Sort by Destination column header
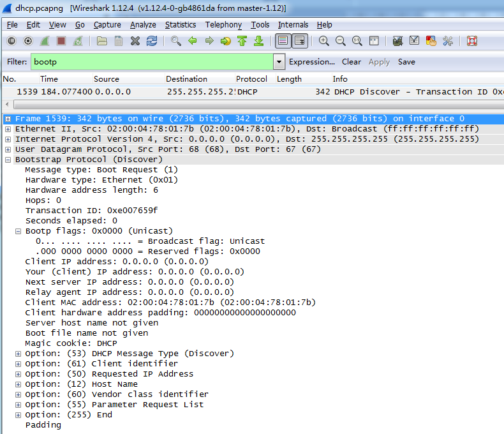 [199, 79]
